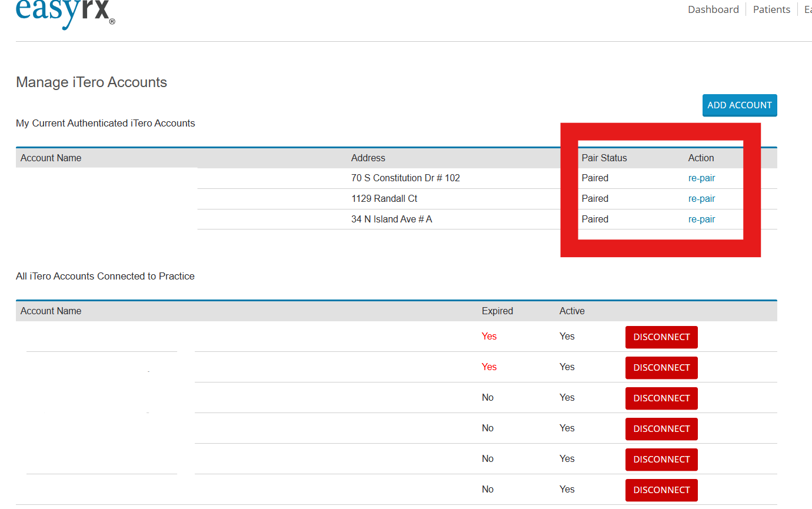Disconnect the first account in practice list
Screen dimensions: 812x509
pyautogui.click(x=661, y=337)
